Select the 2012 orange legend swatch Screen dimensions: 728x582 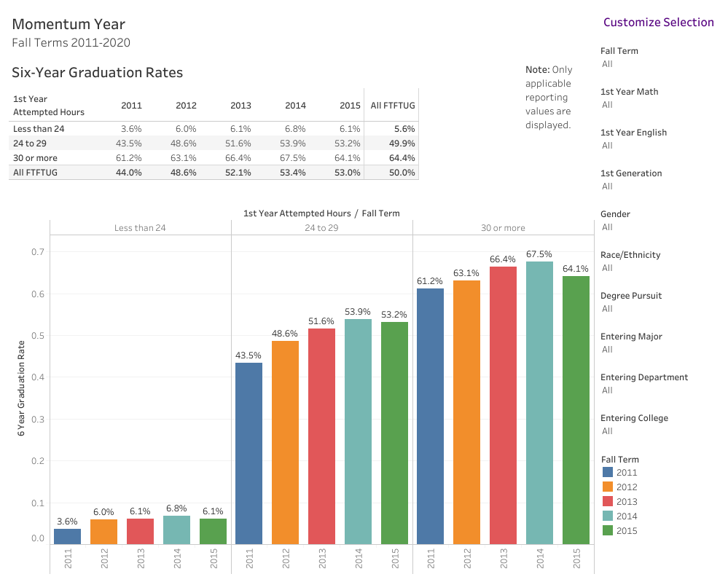tap(608, 487)
